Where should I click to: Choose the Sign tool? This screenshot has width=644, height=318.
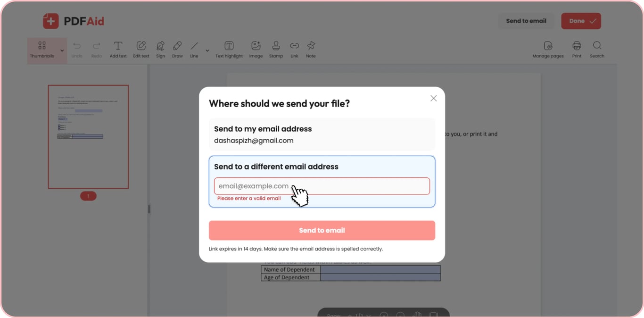(160, 50)
